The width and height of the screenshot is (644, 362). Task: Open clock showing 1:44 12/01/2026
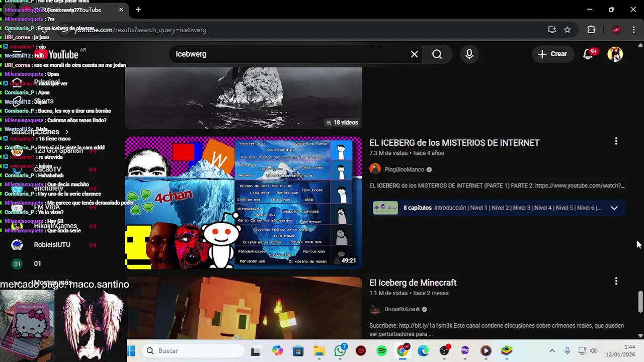click(x=620, y=351)
